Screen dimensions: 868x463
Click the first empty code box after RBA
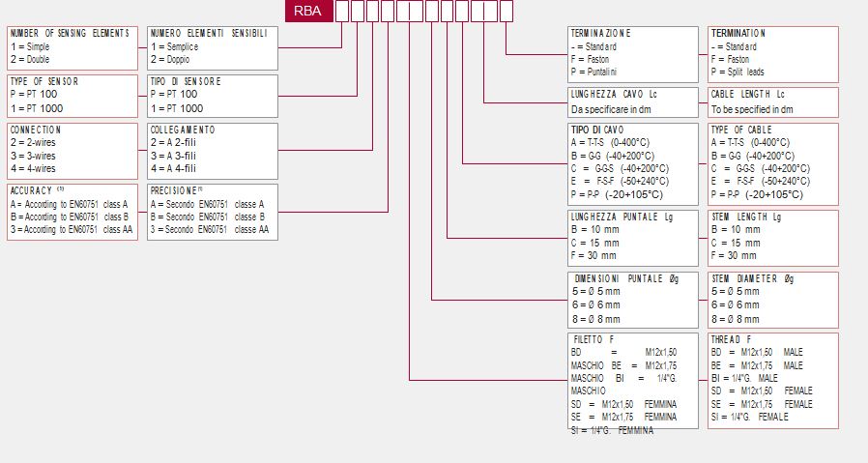[341, 12]
